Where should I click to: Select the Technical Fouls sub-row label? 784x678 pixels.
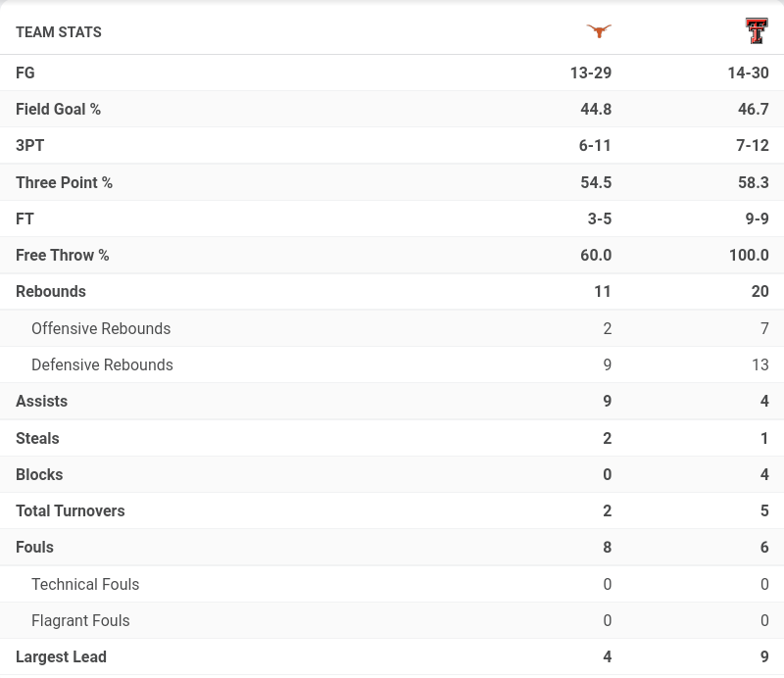point(85,584)
